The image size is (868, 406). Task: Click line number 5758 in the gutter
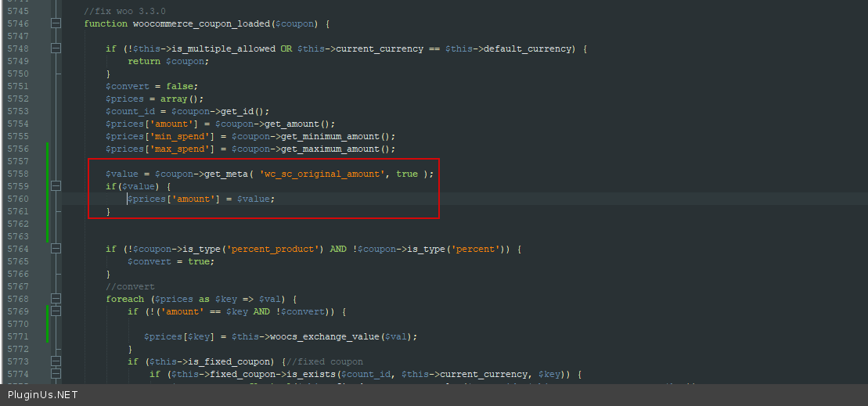17,174
